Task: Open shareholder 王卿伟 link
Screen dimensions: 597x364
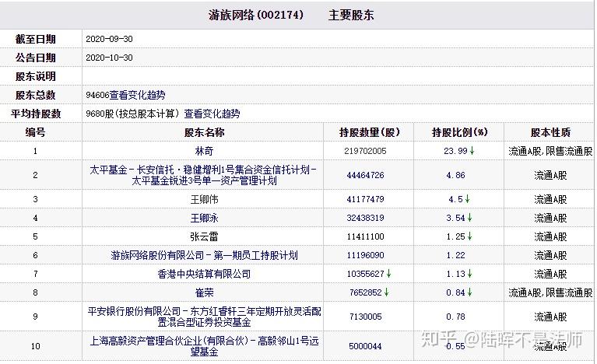Action: pyautogui.click(x=204, y=199)
